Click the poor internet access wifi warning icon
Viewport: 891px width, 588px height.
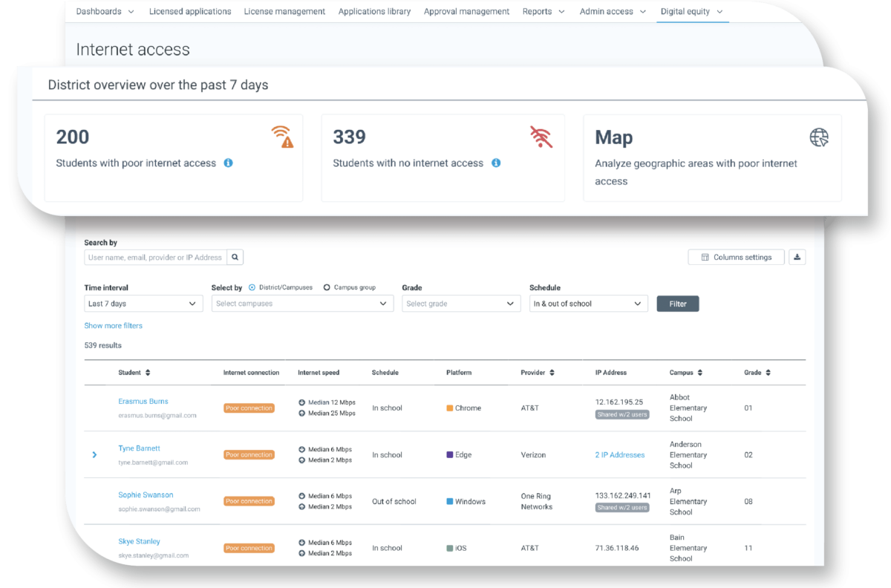pos(283,137)
